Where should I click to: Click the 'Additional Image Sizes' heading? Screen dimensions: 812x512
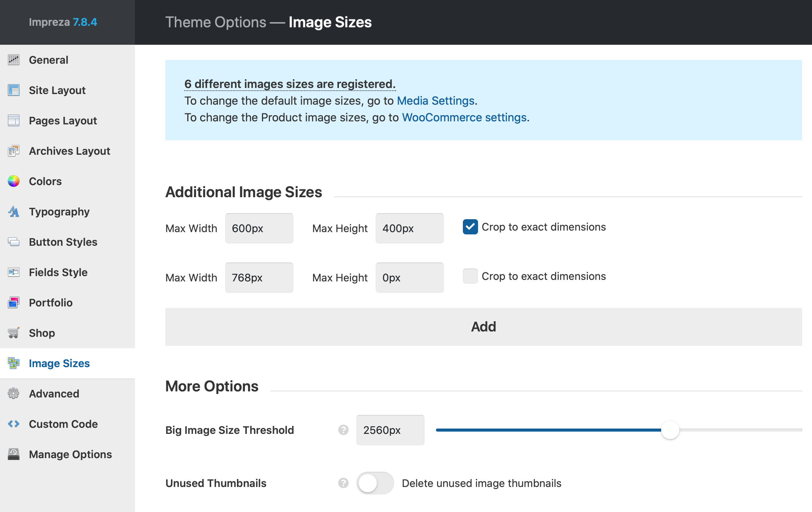tap(244, 192)
